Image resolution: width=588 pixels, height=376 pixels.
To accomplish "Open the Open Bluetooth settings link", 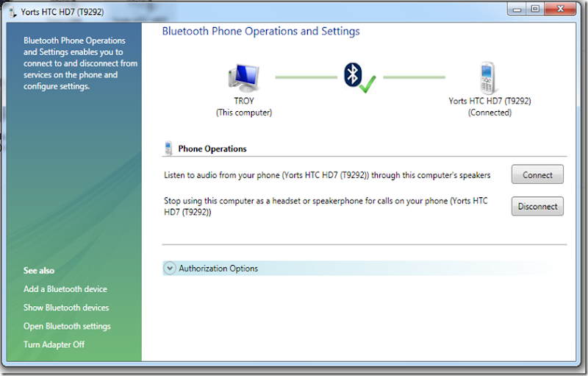I will [67, 327].
